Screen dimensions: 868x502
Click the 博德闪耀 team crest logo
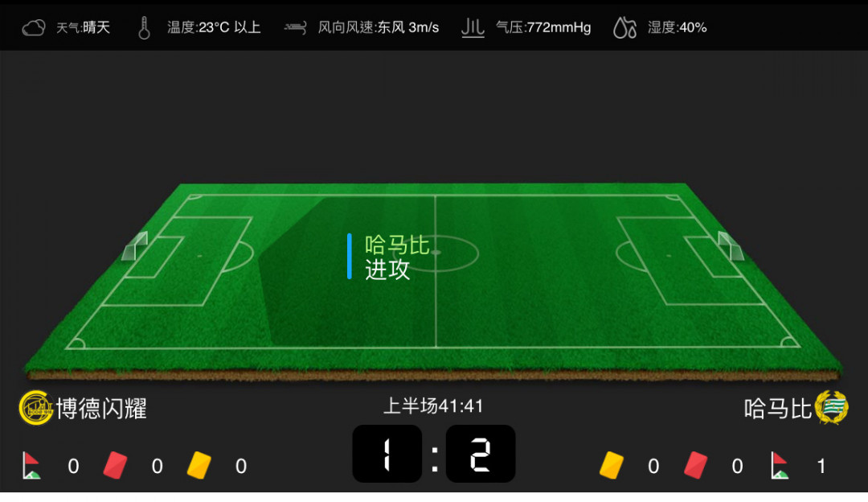pyautogui.click(x=36, y=408)
